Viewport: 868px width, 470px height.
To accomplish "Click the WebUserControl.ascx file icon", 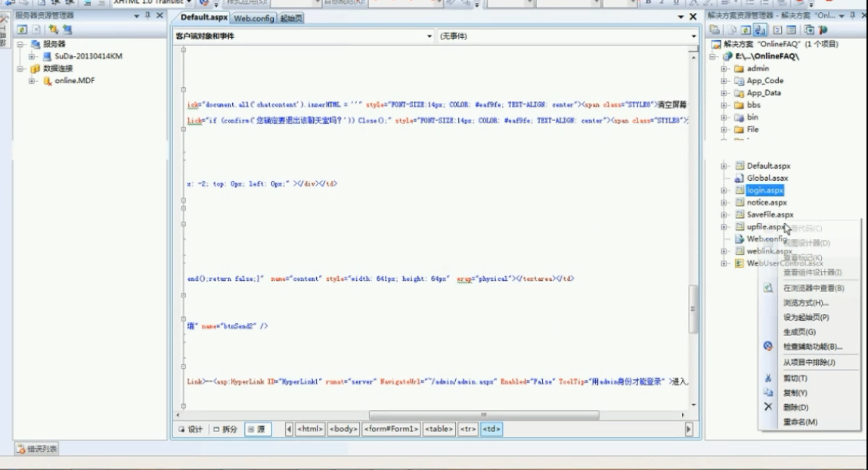I will click(739, 264).
